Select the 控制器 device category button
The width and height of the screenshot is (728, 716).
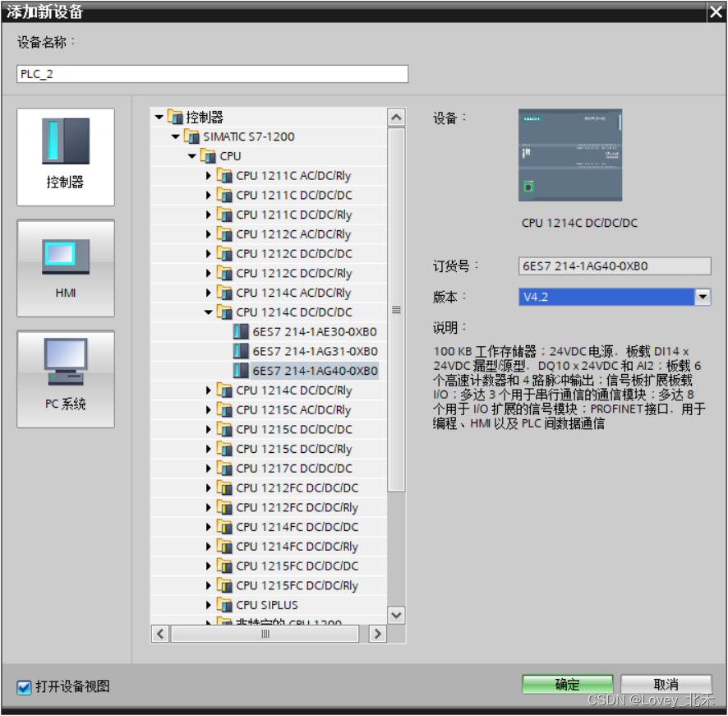pyautogui.click(x=66, y=156)
